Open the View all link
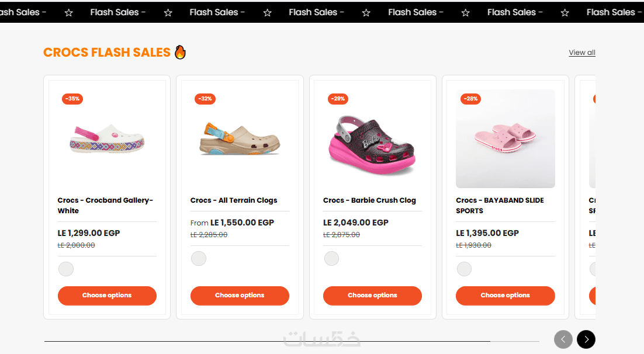The width and height of the screenshot is (644, 354). tap(582, 53)
